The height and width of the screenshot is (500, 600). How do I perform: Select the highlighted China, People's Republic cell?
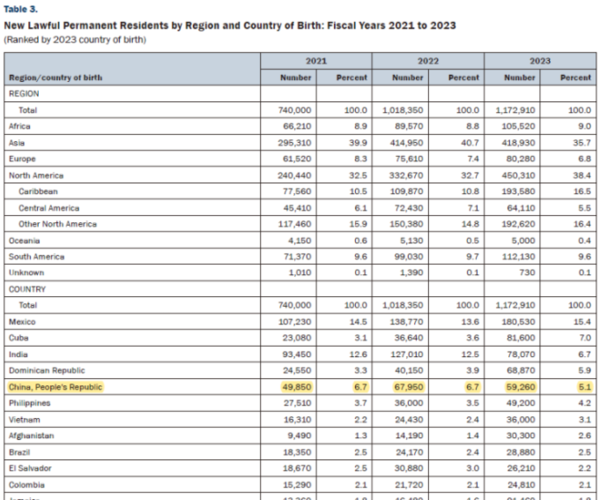coord(55,387)
